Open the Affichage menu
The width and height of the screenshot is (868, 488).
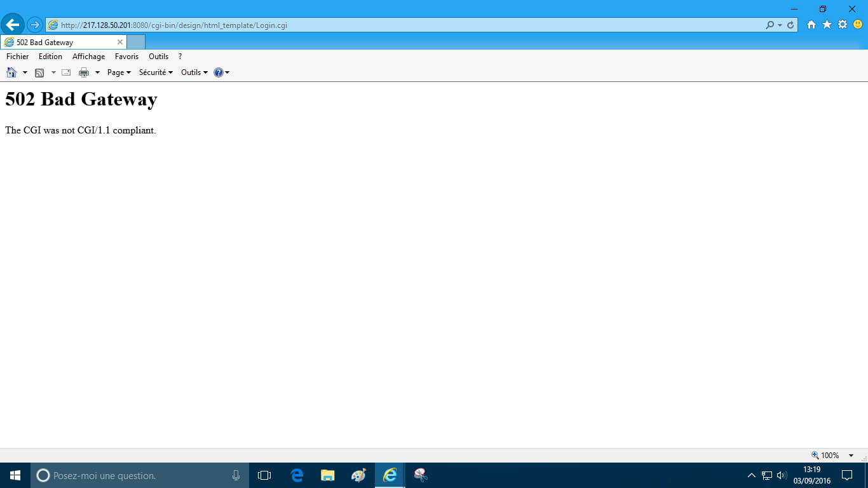[88, 57]
